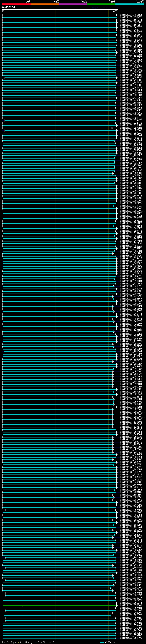This screenshot has height=644, width=146.
Task: Select label UniRef100_P93847
Action: point(131,47)
